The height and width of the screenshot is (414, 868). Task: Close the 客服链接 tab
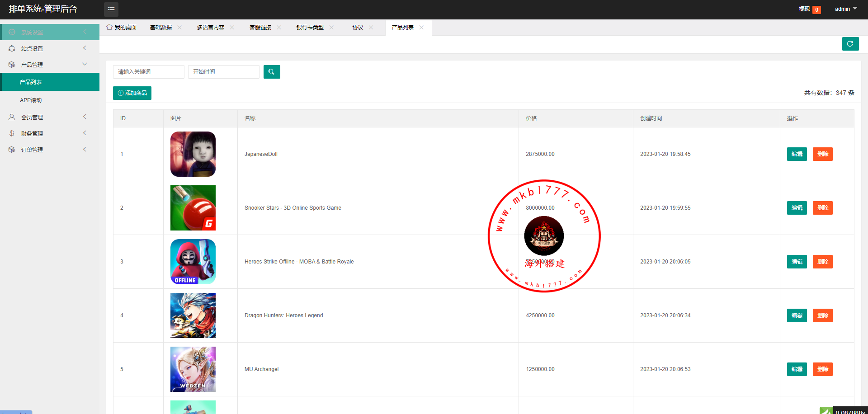[x=279, y=28]
